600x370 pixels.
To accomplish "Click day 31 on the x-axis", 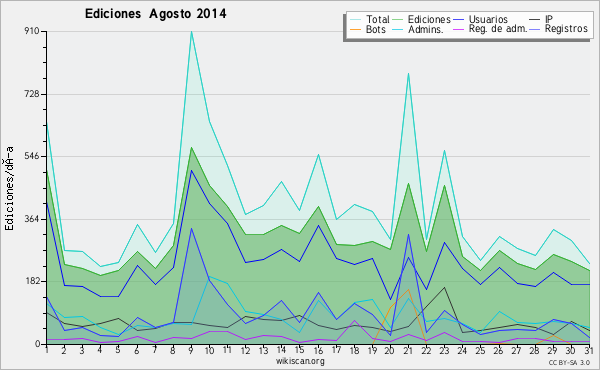I will [589, 350].
